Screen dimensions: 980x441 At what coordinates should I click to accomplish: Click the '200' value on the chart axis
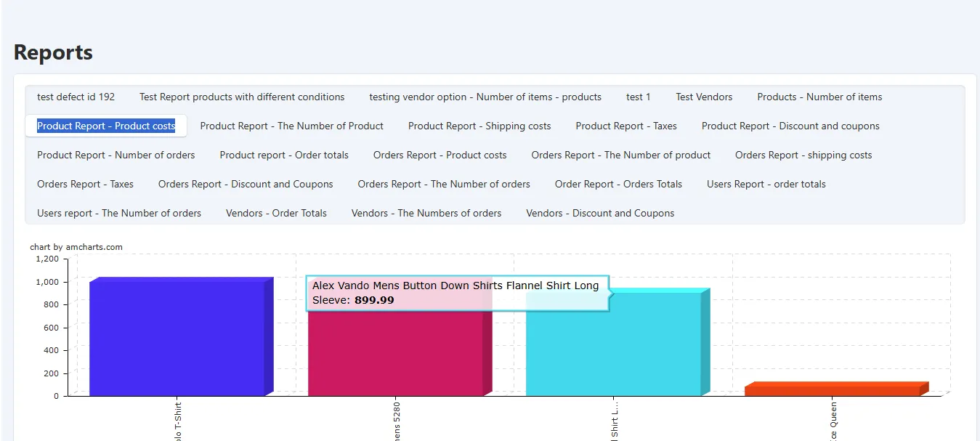click(51, 373)
